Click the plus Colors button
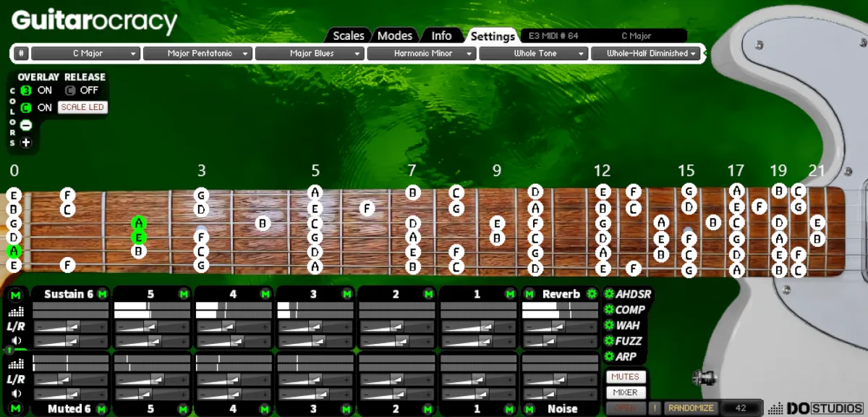Screen dimensions: 868x417 [26, 142]
